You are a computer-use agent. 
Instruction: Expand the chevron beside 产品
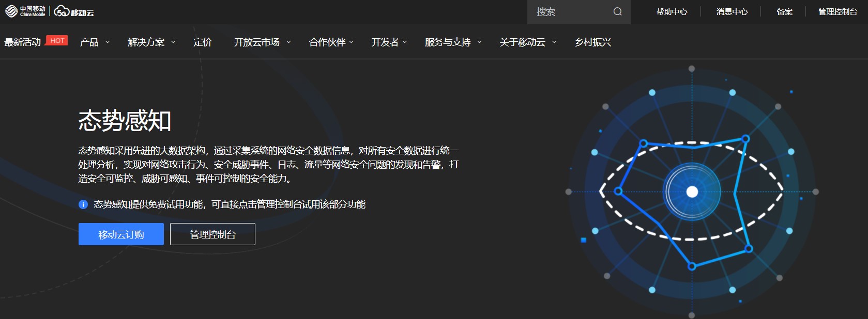click(108, 42)
